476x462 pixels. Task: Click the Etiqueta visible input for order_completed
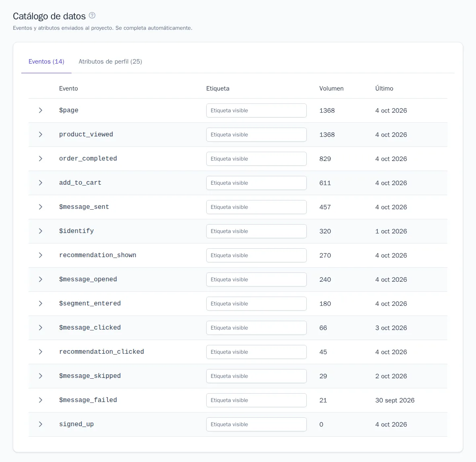pos(256,159)
